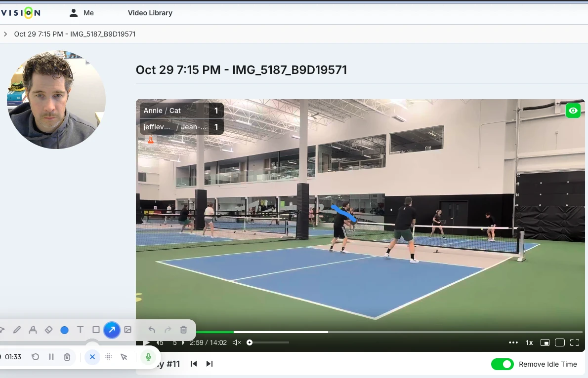Open the three-dot player options menu
Image resolution: width=588 pixels, height=378 pixels.
tap(513, 342)
